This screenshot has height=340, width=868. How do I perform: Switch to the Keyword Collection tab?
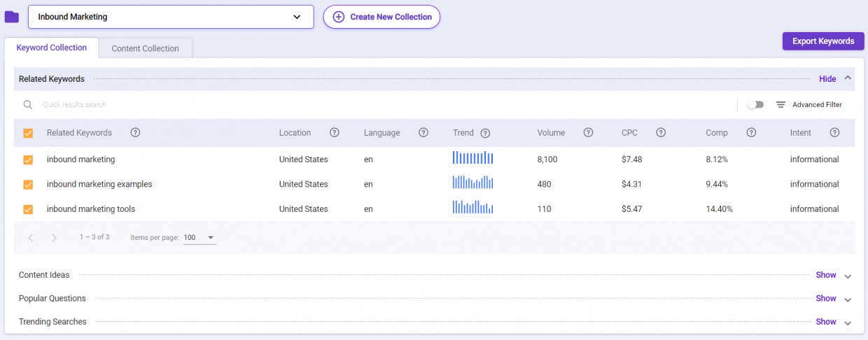pyautogui.click(x=52, y=48)
